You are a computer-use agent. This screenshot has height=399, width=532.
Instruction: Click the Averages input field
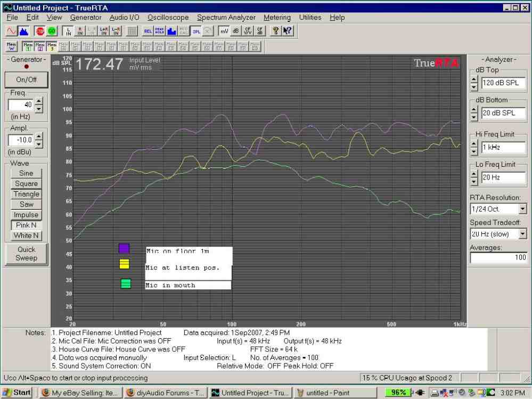(x=498, y=257)
